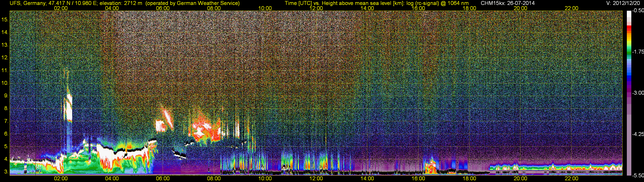The image size is (644, 182).
Task: Select the 16:00 label on the bottom time axis
Action: [x=418, y=179]
